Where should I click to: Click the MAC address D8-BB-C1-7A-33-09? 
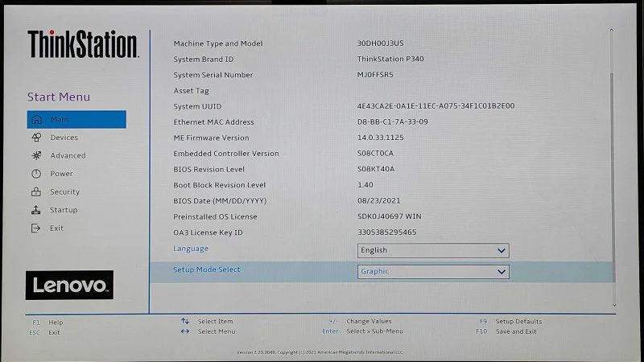pos(393,122)
